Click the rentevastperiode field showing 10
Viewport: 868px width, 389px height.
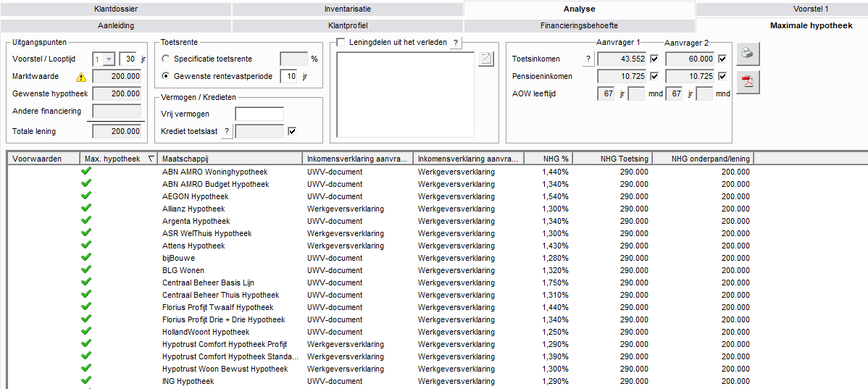[288, 76]
